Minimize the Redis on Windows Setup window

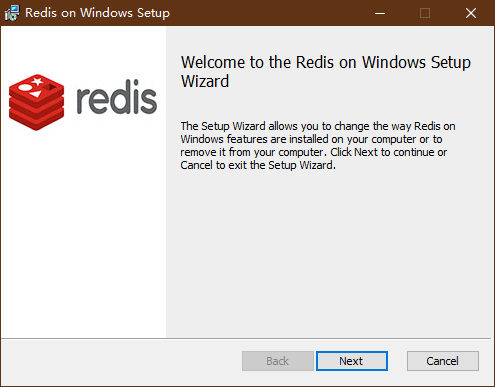click(380, 13)
